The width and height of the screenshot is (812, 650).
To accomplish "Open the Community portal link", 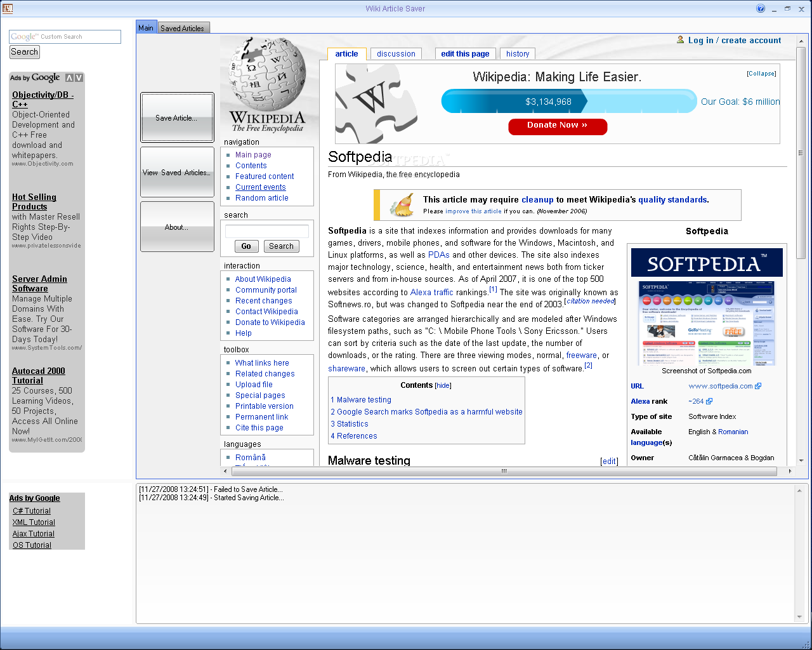I will pos(266,290).
